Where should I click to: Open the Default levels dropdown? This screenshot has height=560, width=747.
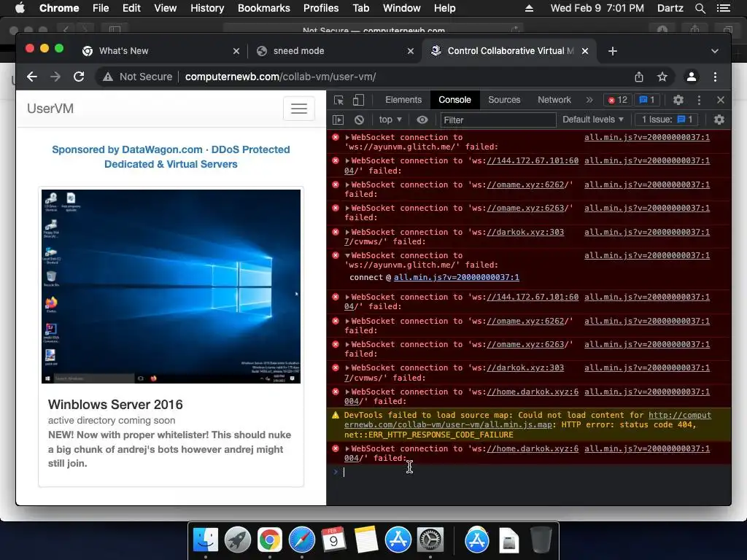(592, 120)
